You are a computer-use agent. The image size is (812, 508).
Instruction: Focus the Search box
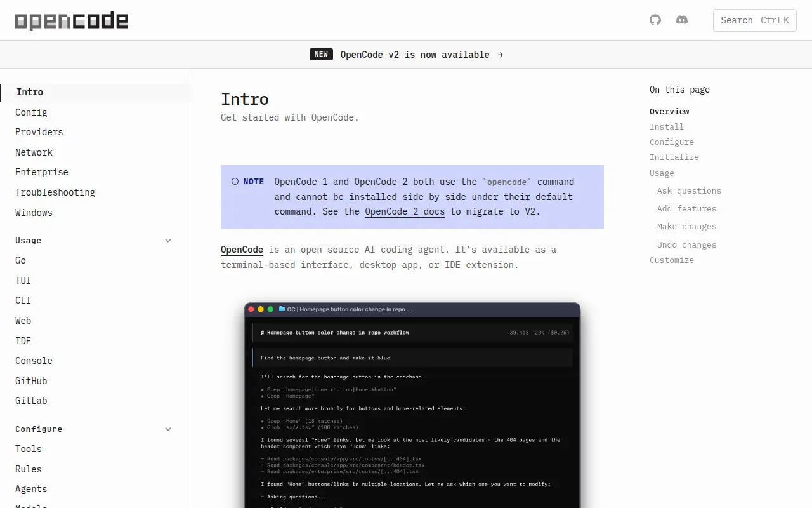[x=754, y=20]
